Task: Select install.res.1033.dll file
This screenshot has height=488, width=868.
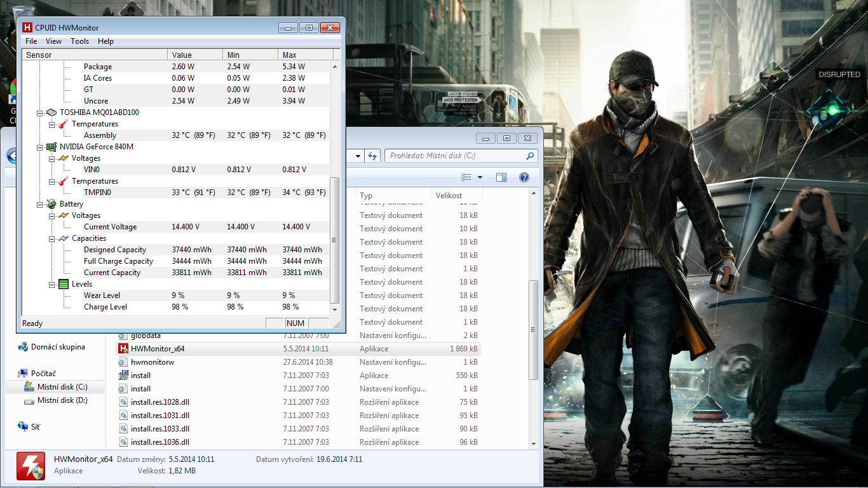Action: coord(299,429)
